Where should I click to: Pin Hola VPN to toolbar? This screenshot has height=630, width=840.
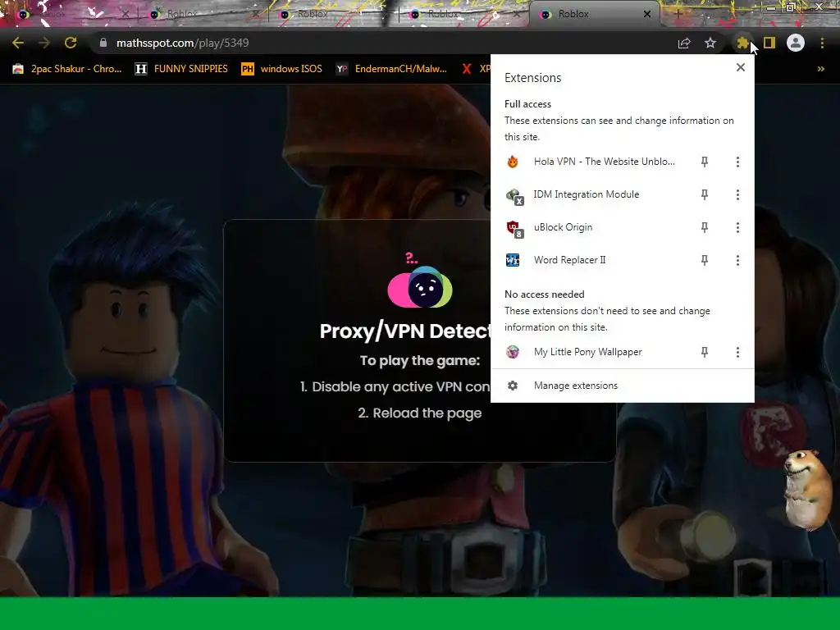pyautogui.click(x=705, y=162)
